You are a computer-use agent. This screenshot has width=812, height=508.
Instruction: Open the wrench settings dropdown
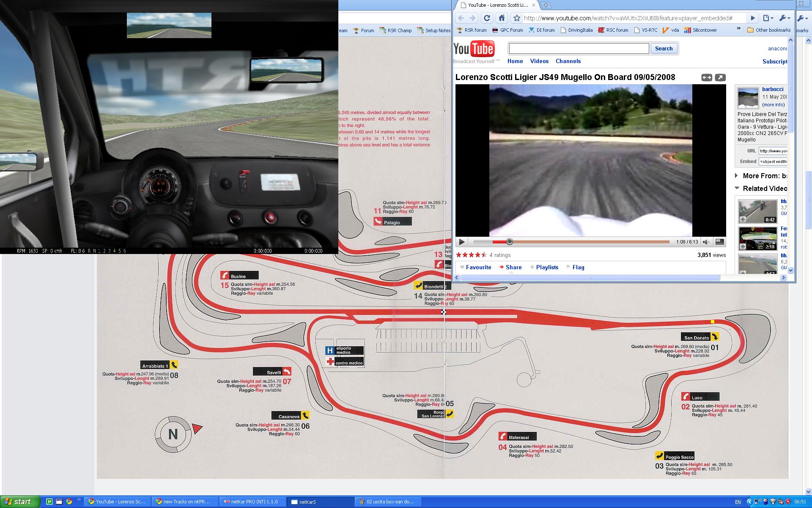[785, 18]
